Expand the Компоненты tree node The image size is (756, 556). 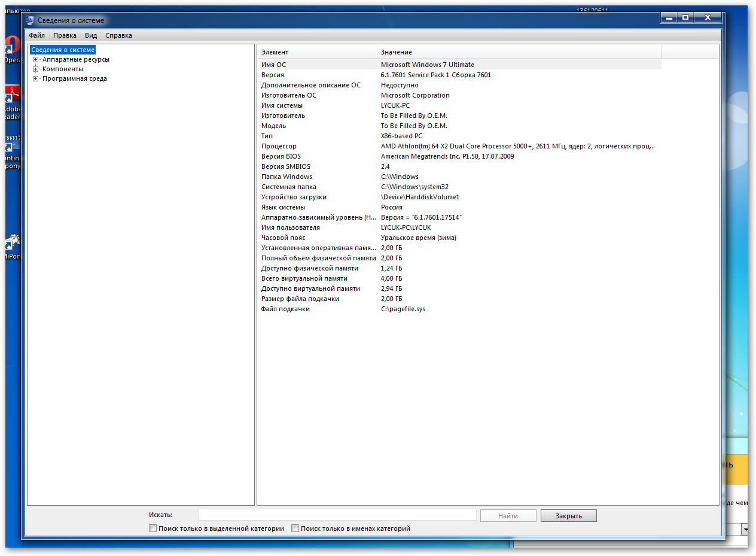tap(36, 69)
